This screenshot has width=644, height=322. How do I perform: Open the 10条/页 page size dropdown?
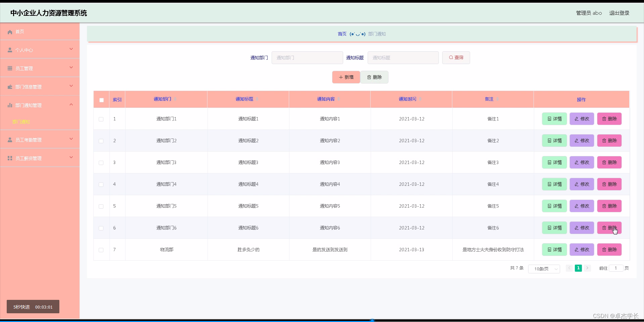click(543, 269)
